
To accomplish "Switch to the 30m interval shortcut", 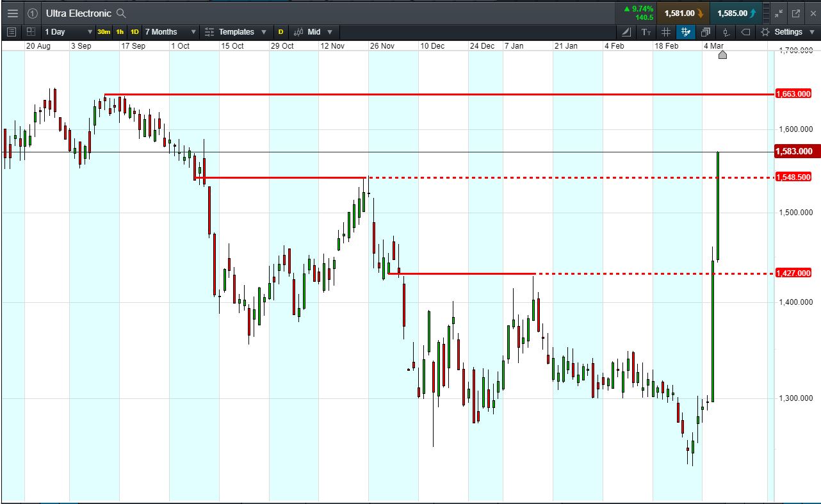I will (x=104, y=31).
